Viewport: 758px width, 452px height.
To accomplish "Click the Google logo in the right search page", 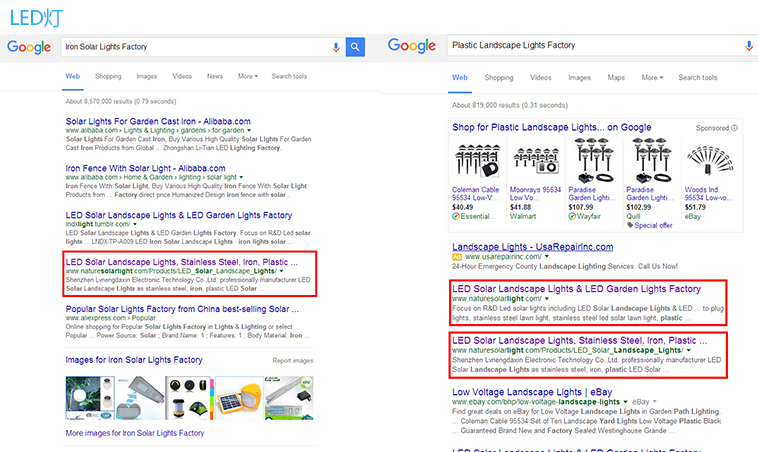I will 412,45.
